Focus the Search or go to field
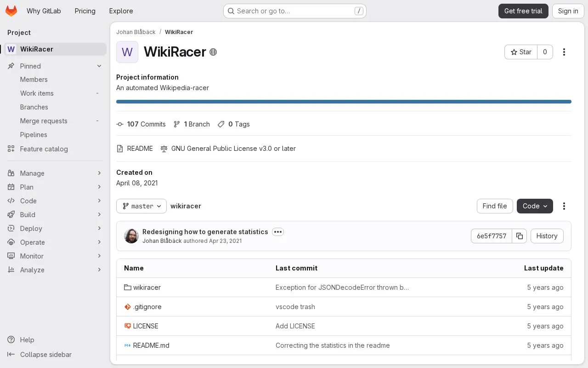The image size is (588, 368). pyautogui.click(x=295, y=11)
